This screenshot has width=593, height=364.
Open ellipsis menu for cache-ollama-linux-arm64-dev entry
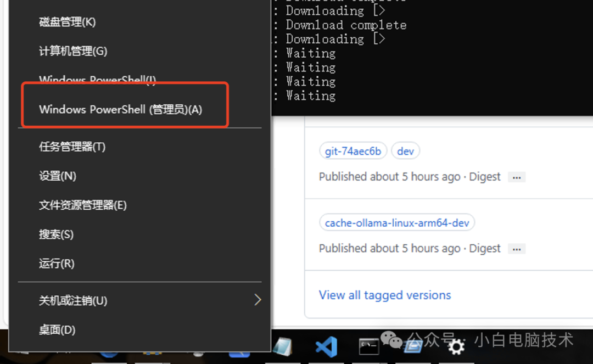tap(517, 249)
